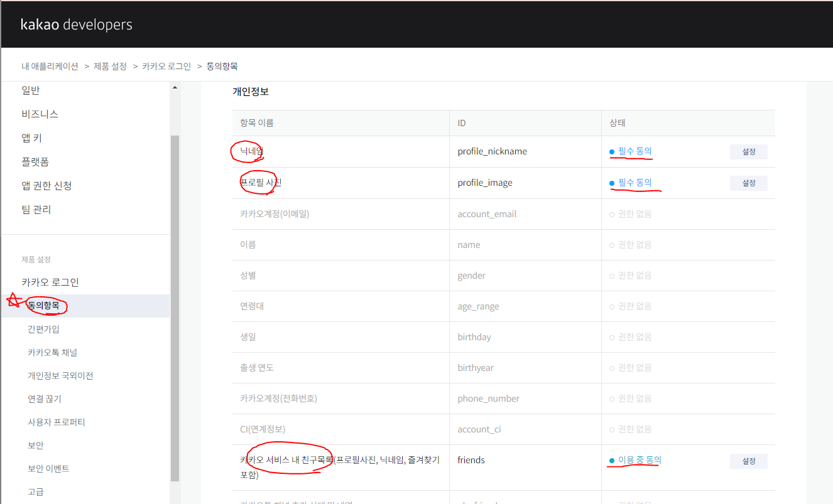Click 설정 button for friends row

749,461
